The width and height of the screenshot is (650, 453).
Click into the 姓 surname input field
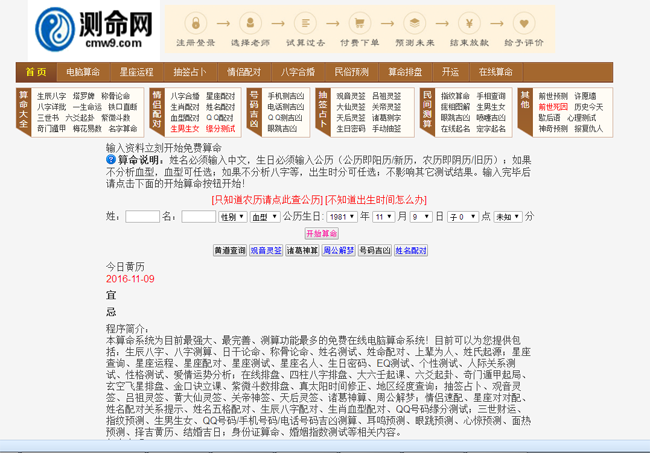[142, 217]
